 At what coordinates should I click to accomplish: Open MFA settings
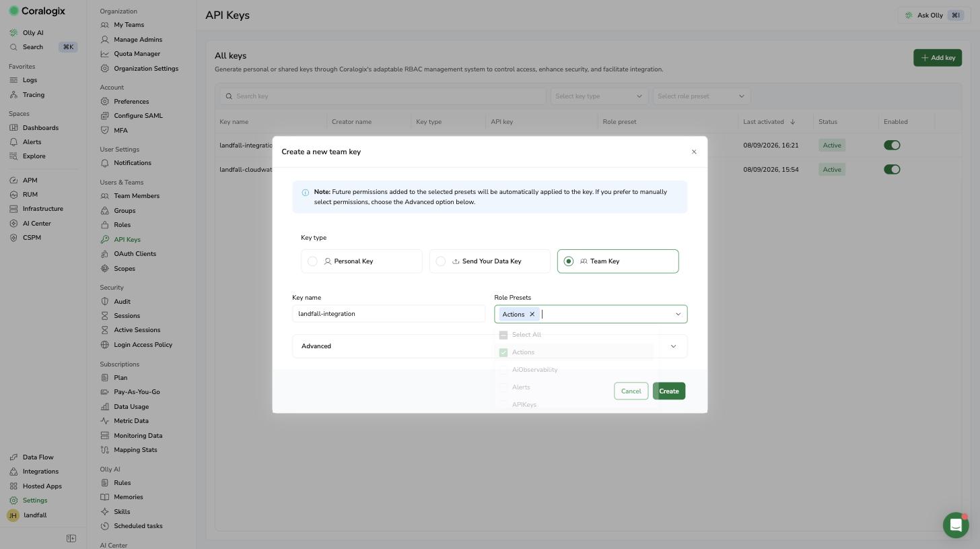click(114, 131)
